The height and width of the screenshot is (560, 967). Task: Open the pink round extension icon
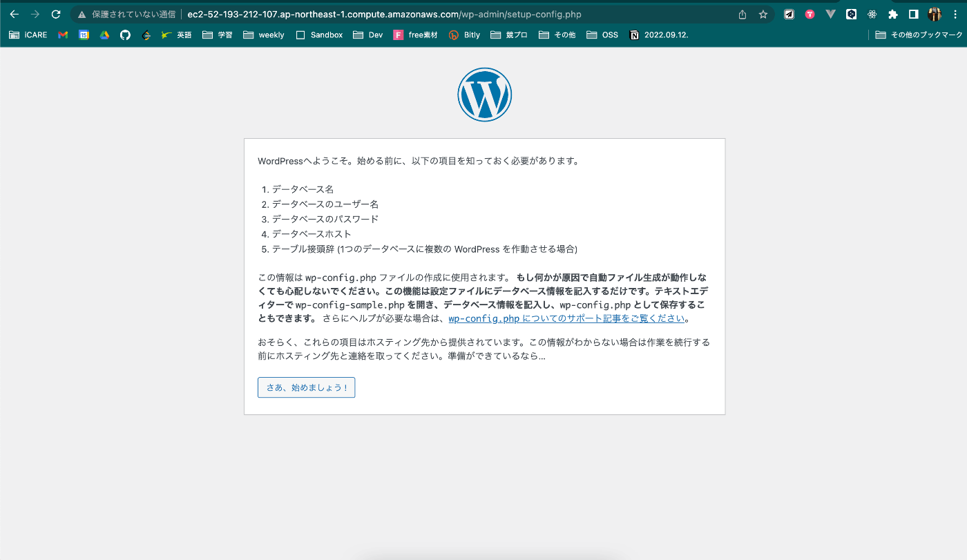(x=810, y=14)
